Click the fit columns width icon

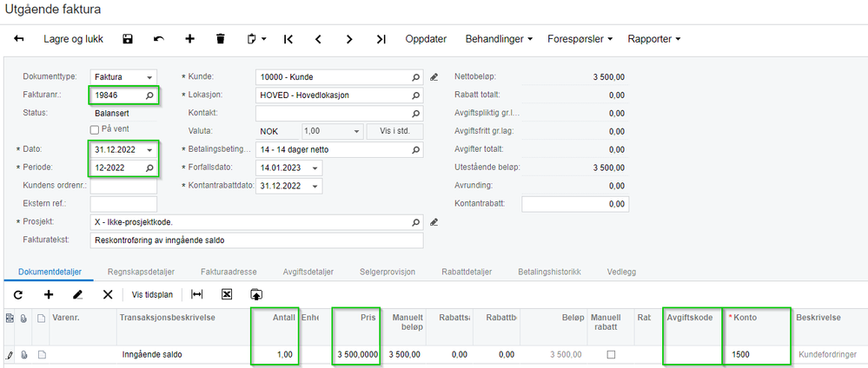pyautogui.click(x=196, y=295)
